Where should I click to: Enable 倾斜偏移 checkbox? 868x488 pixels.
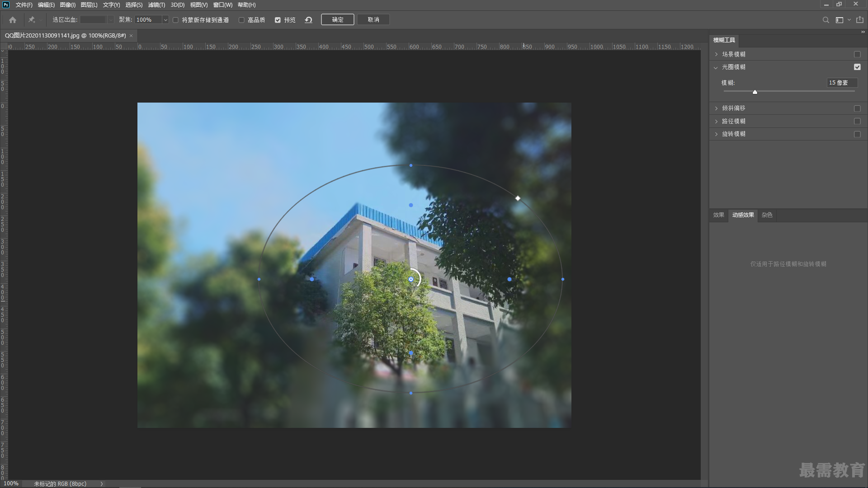tap(857, 108)
